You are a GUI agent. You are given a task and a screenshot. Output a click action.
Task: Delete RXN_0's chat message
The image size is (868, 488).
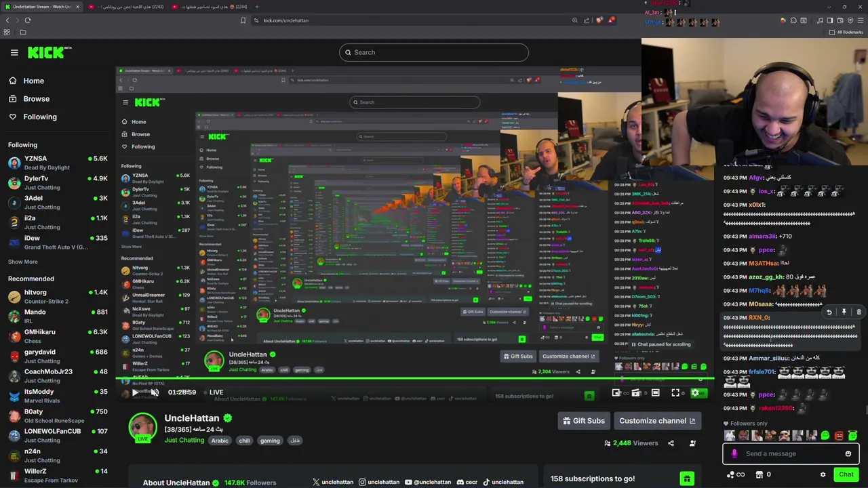(x=859, y=312)
